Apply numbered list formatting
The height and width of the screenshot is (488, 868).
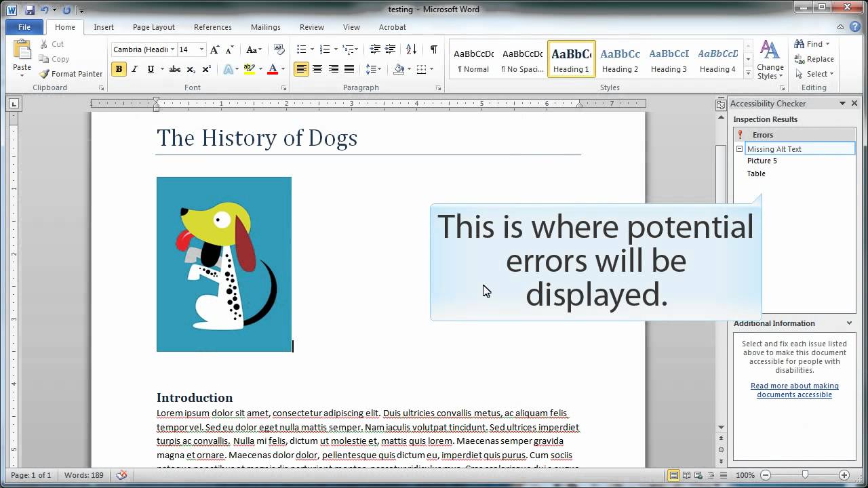click(x=324, y=49)
